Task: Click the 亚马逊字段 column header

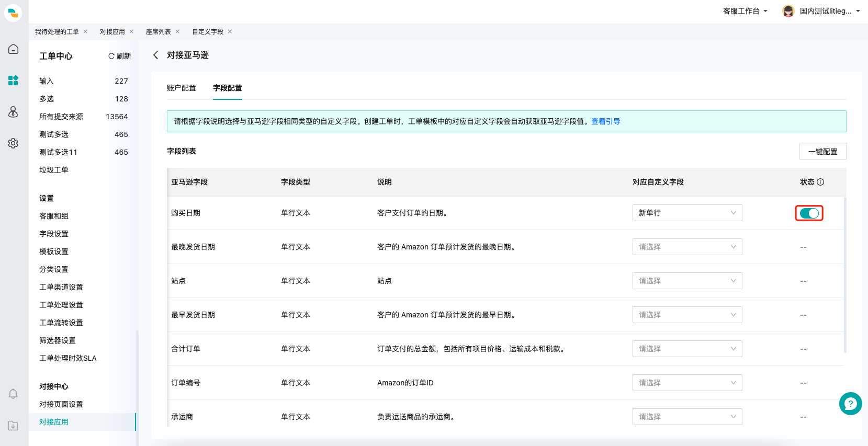Action: (189, 182)
